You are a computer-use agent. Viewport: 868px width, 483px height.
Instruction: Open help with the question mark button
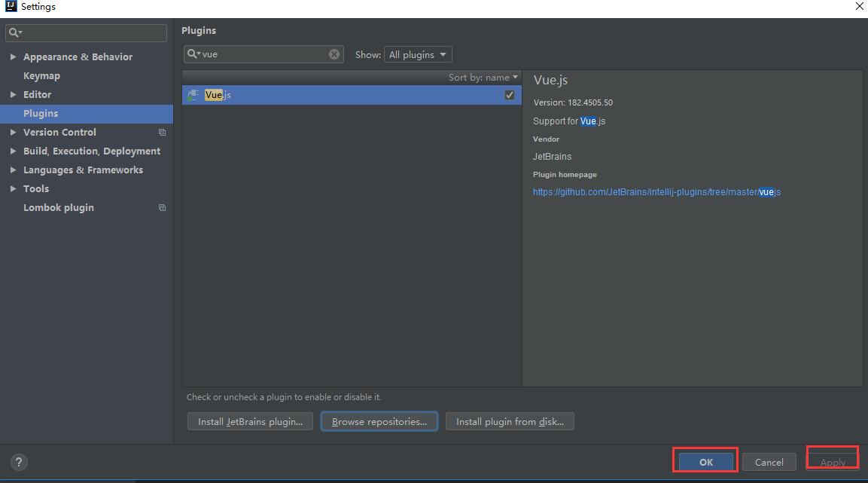coord(19,462)
